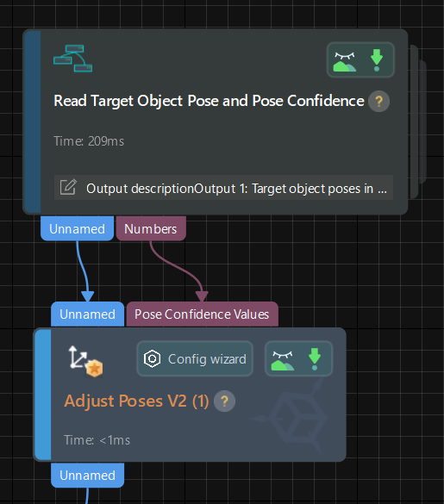The height and width of the screenshot is (504, 444).
Task: Open help icon beside Read Target Object Pose title
Action: click(378, 102)
